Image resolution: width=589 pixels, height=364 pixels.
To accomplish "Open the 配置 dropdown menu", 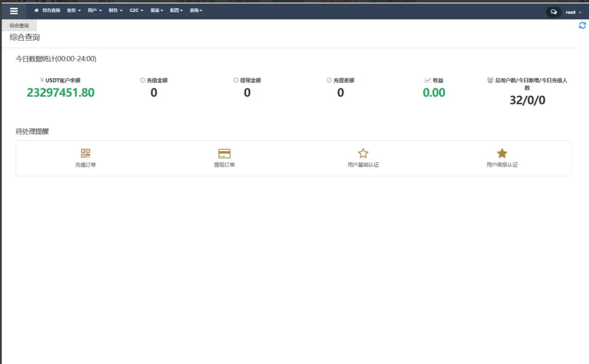I will click(x=176, y=11).
